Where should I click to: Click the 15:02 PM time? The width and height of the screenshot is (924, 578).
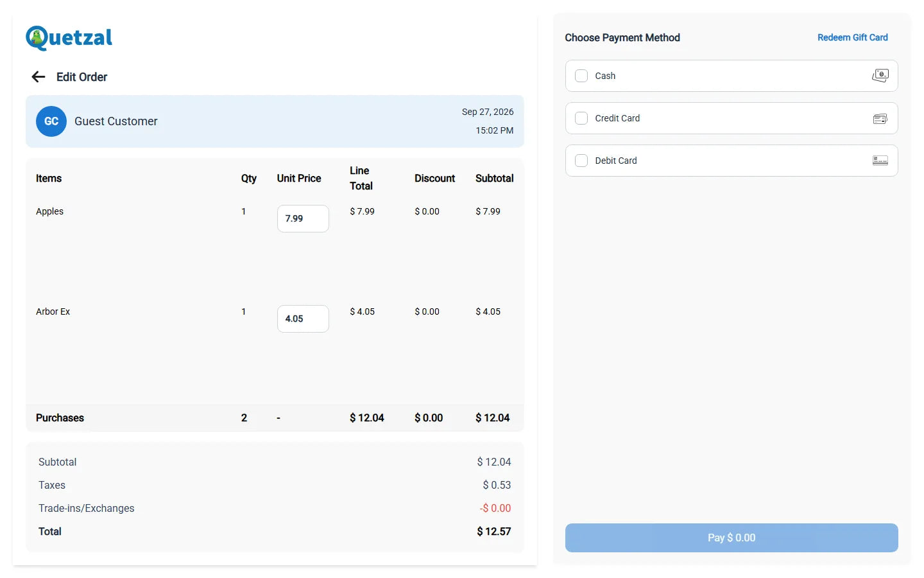coord(494,130)
